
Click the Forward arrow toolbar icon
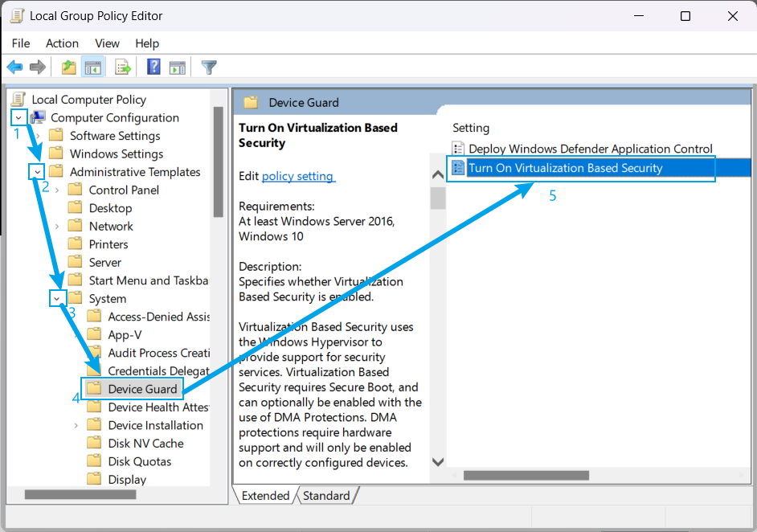(38, 67)
